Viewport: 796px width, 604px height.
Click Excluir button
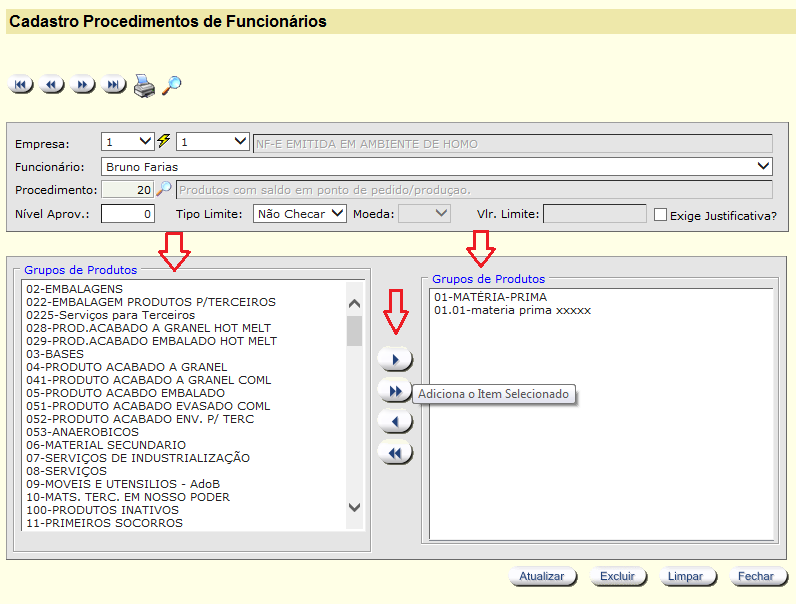(617, 577)
